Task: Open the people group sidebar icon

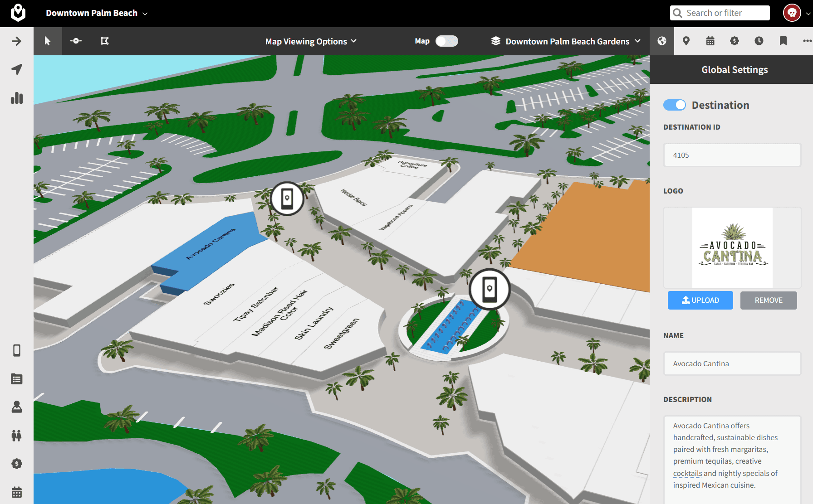Action: (16, 436)
